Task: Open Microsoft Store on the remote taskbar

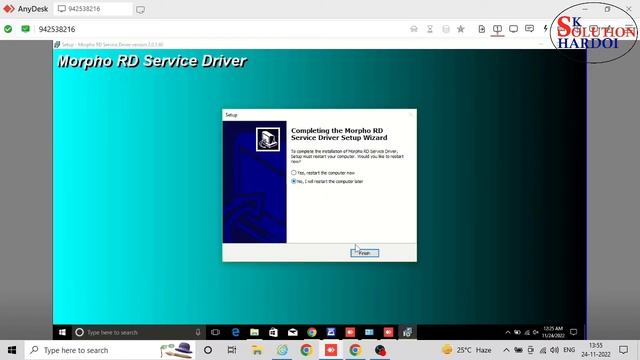Action: pos(273,332)
